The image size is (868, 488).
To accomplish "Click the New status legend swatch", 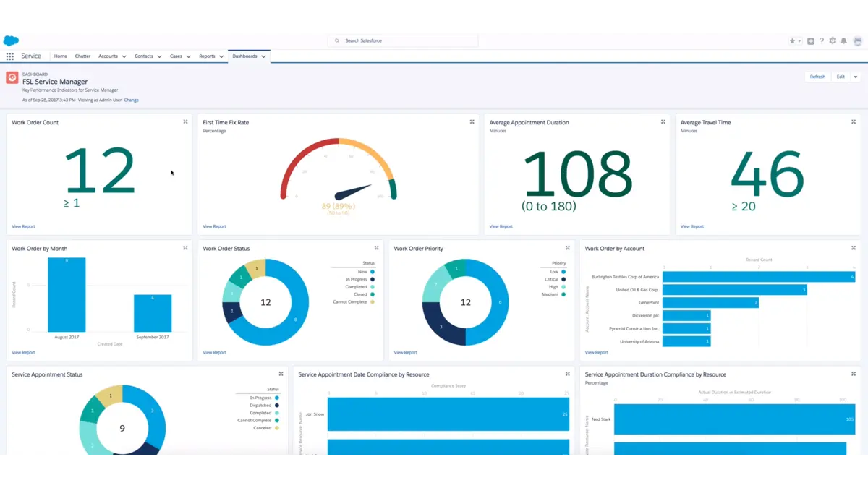I will (x=373, y=272).
